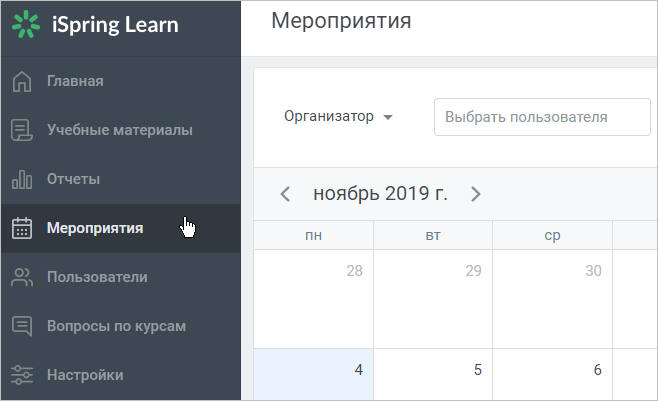
Task: Click the Мероприятия calendar icon
Action: pos(22,228)
